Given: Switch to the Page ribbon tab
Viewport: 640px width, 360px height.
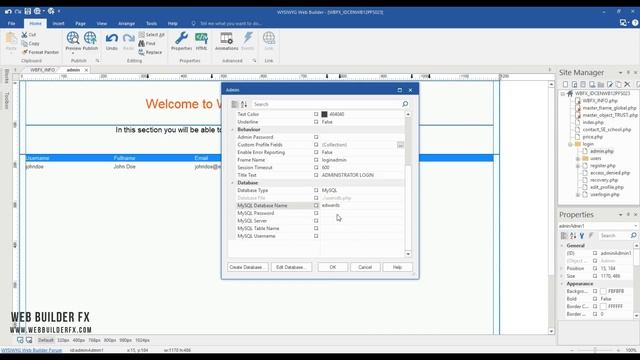Looking at the screenshot, I should 80,24.
